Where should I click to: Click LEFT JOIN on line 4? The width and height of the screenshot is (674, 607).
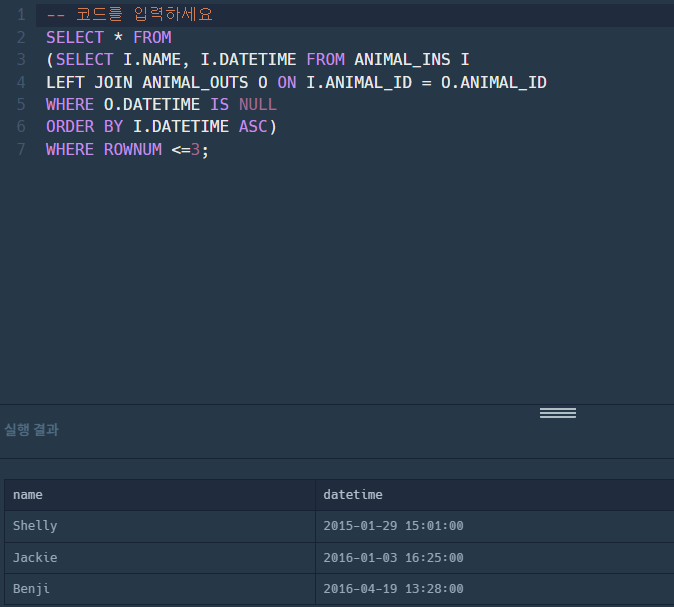pos(89,82)
